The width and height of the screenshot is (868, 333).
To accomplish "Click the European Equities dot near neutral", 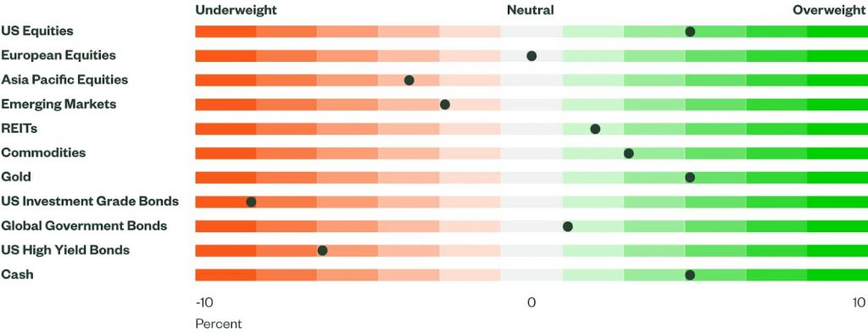I will coord(531,56).
